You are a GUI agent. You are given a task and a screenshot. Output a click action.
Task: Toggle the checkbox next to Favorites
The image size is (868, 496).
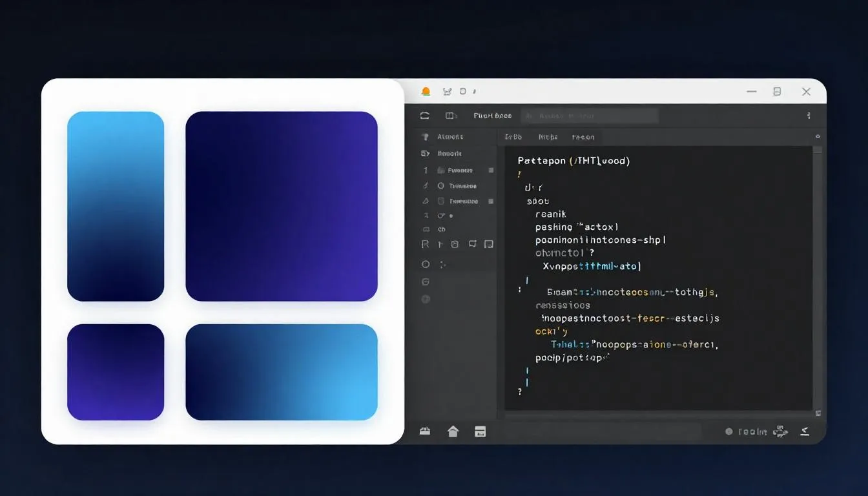click(490, 170)
